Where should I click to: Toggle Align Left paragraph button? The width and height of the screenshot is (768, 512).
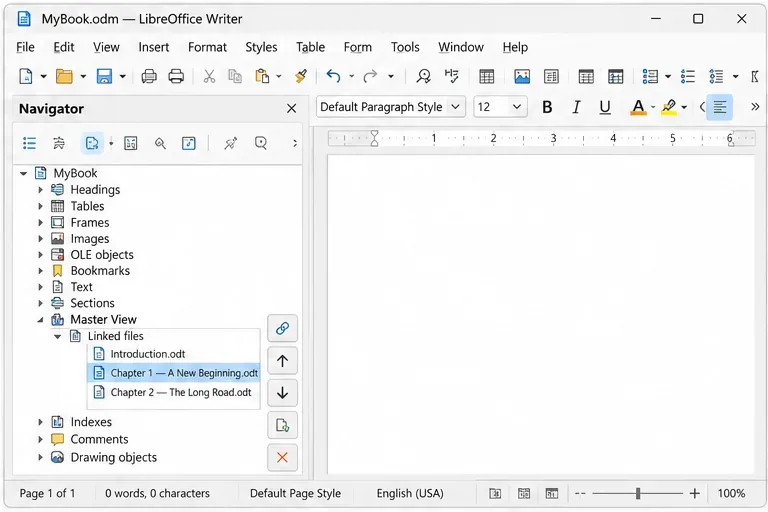(720, 107)
